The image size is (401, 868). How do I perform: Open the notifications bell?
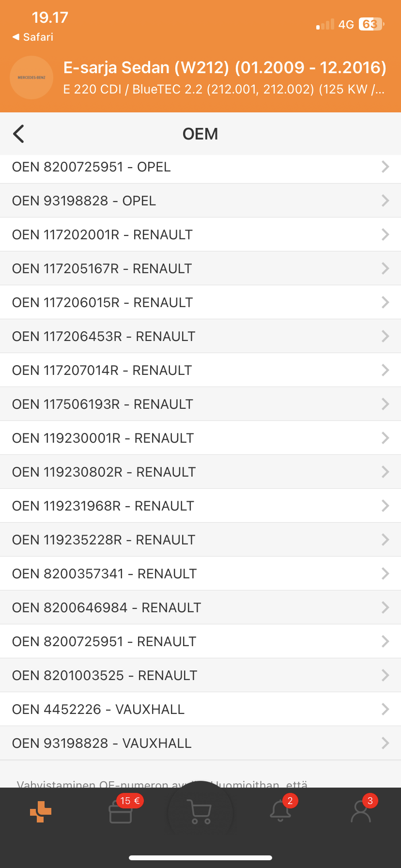pos(280,812)
